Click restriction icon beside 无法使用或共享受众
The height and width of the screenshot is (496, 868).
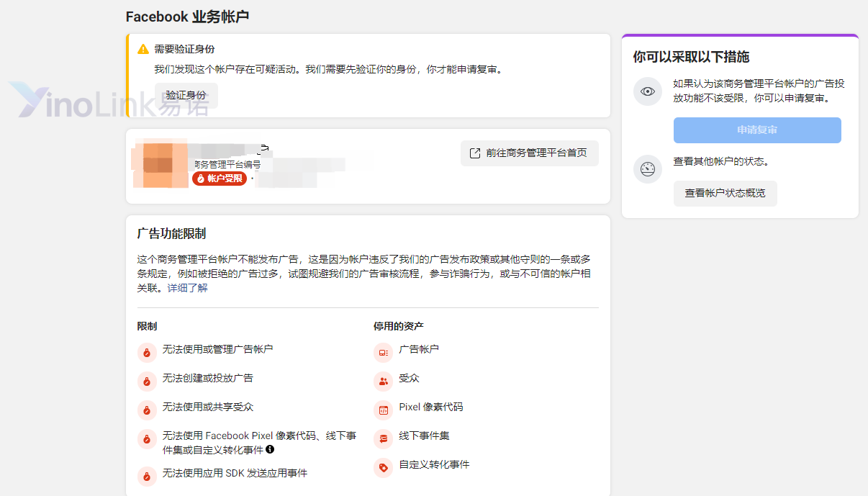point(147,410)
